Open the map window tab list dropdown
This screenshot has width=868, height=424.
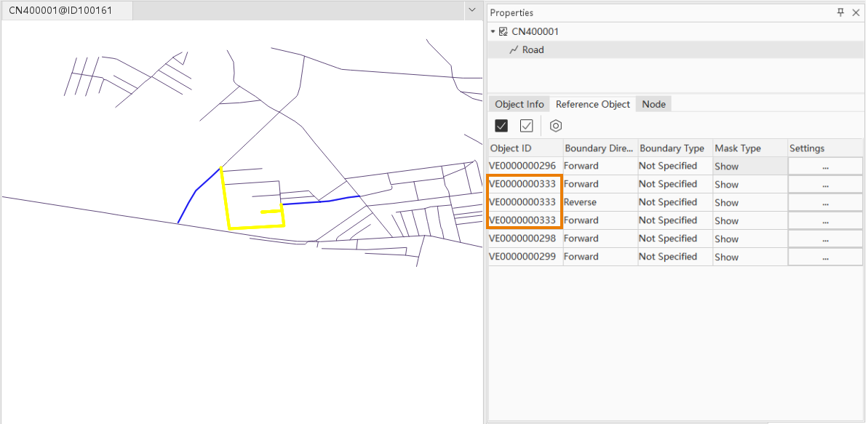471,11
